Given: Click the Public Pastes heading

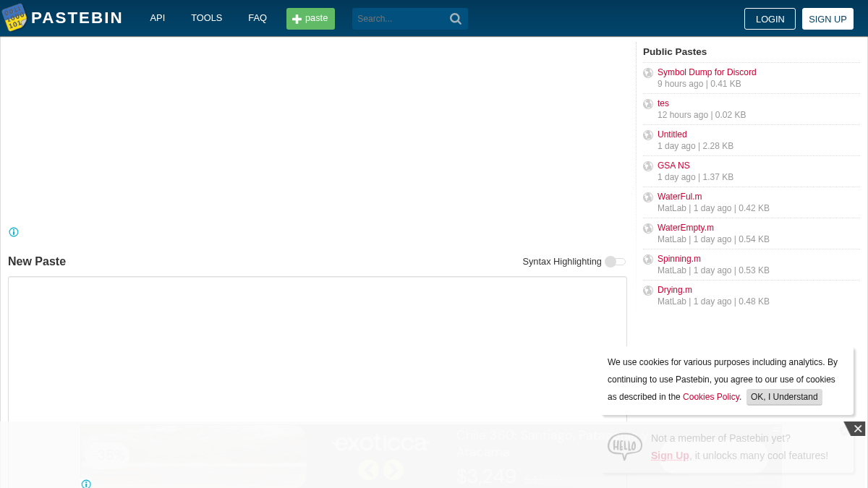Looking at the screenshot, I should pyautogui.click(x=675, y=51).
